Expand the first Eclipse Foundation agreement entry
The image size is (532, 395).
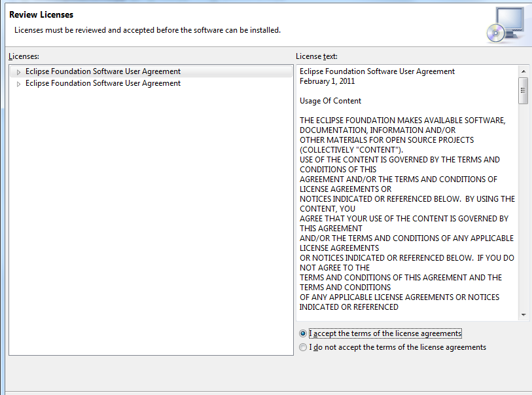point(19,72)
